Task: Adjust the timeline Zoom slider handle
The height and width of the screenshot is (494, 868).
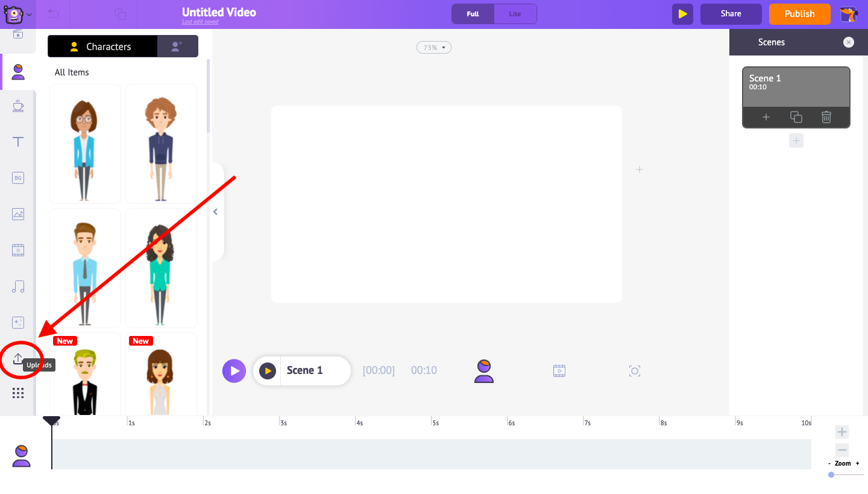Action: pos(831,475)
